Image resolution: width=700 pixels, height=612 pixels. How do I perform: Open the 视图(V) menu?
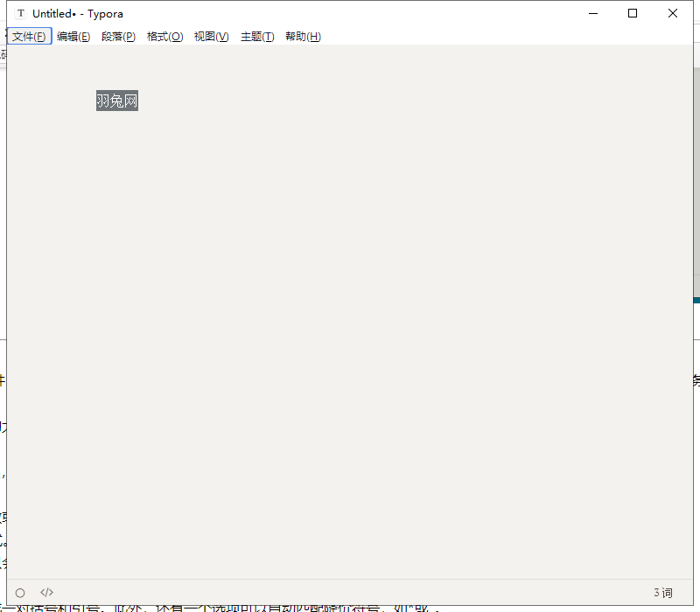click(211, 36)
